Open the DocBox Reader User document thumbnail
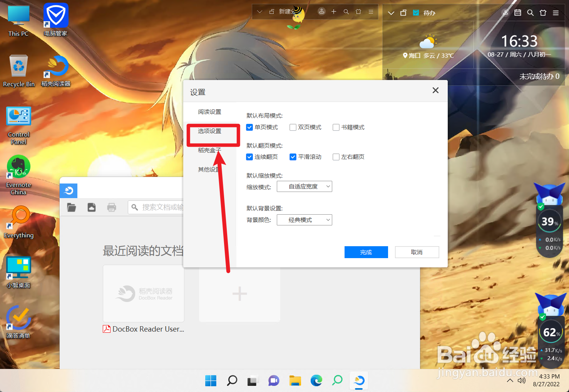This screenshot has height=392, width=569. click(x=143, y=294)
